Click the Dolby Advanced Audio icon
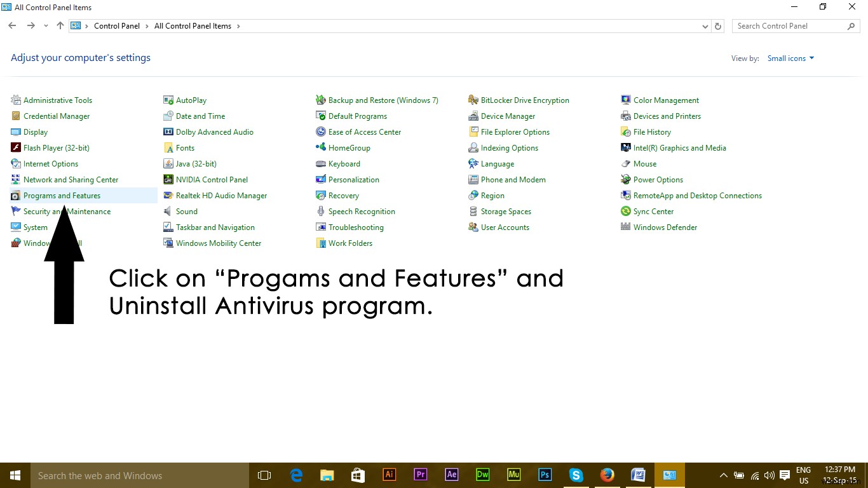 tap(168, 132)
